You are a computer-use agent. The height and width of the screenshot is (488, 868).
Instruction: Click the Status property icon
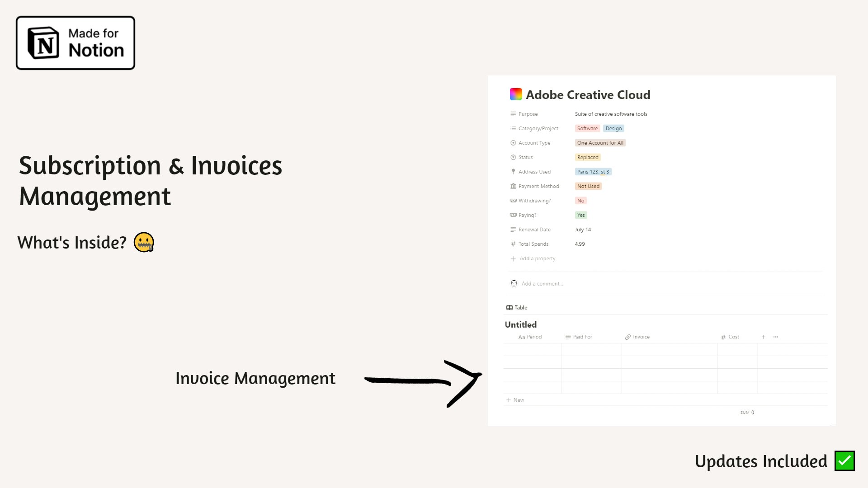513,157
